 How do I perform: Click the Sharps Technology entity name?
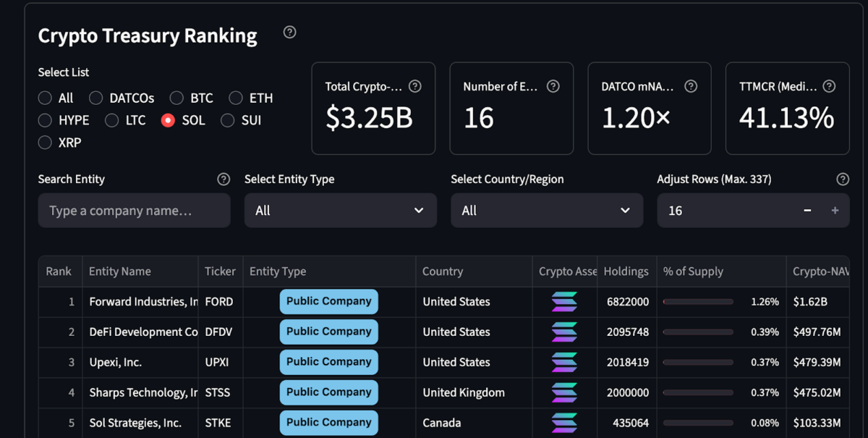[x=143, y=393]
